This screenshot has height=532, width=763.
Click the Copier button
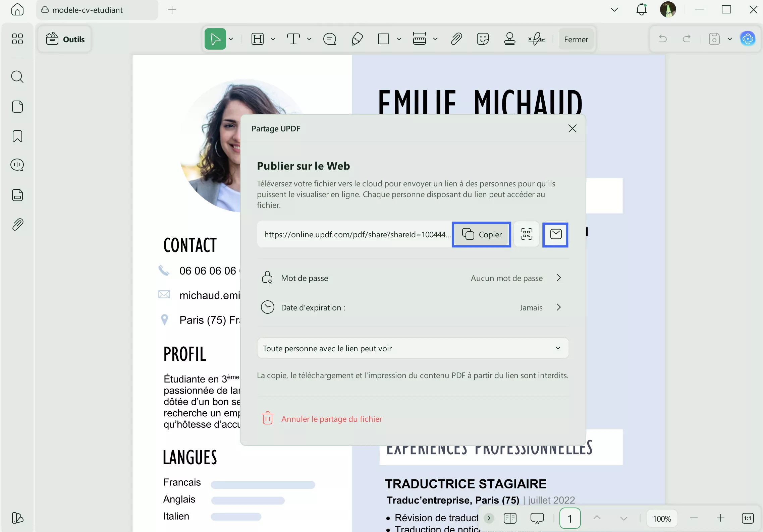482,234
